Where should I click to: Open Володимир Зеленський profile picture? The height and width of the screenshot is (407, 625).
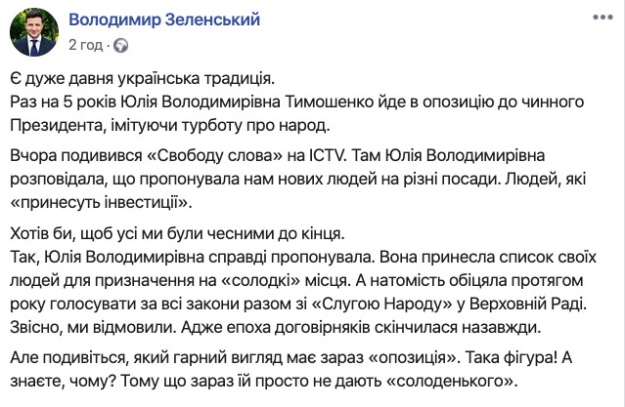click(x=33, y=33)
